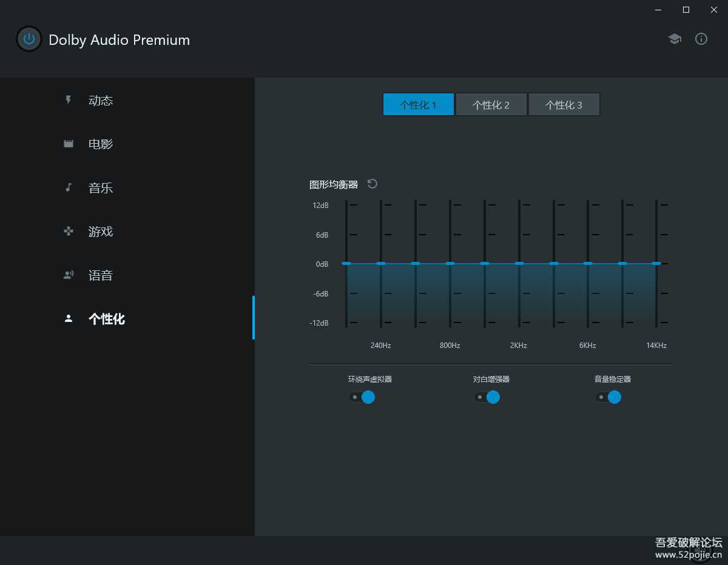
Task: Select the 游戏 (Game) profile icon
Action: [68, 231]
